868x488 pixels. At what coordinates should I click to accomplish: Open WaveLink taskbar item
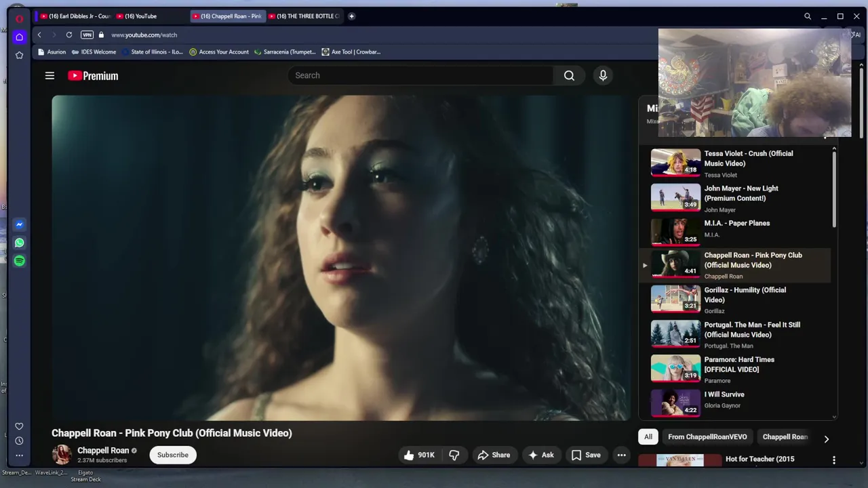pyautogui.click(x=51, y=472)
